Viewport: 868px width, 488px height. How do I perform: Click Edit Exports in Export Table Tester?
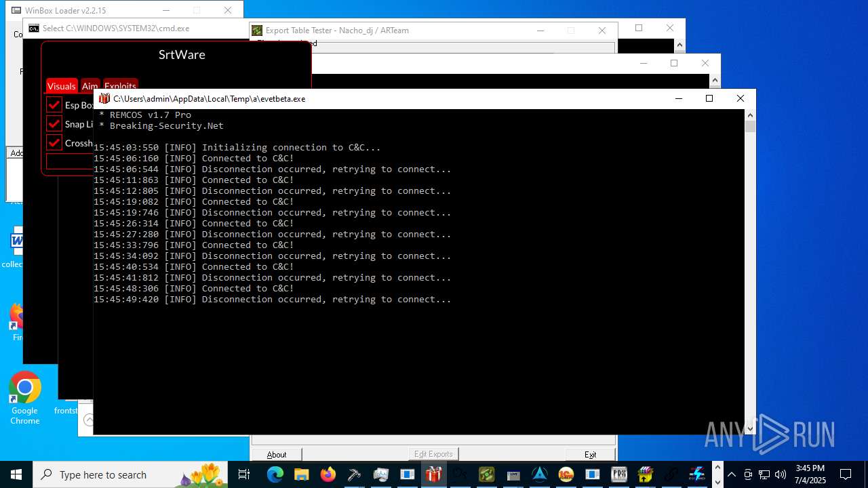coord(433,453)
